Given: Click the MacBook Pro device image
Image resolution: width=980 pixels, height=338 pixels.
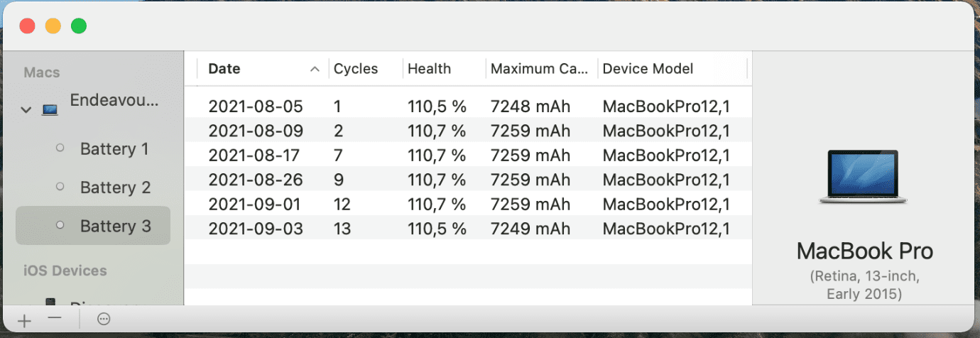Looking at the screenshot, I should pos(863,177).
